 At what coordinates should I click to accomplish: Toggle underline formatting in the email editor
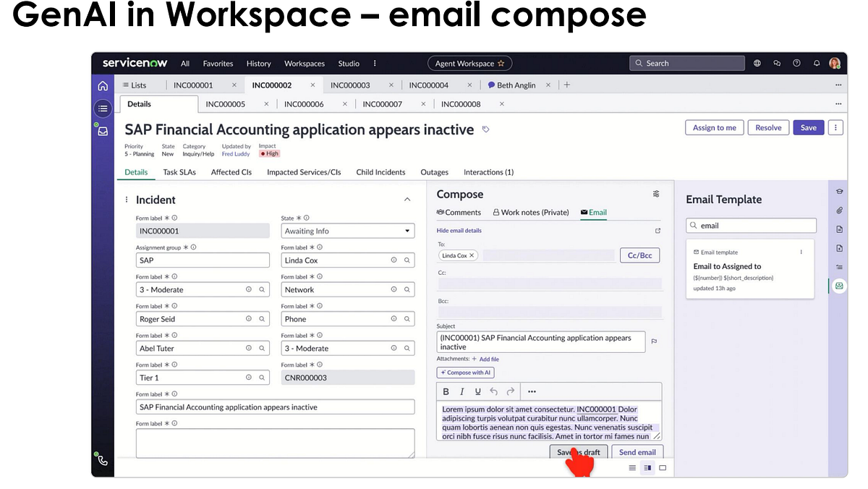pyautogui.click(x=477, y=391)
